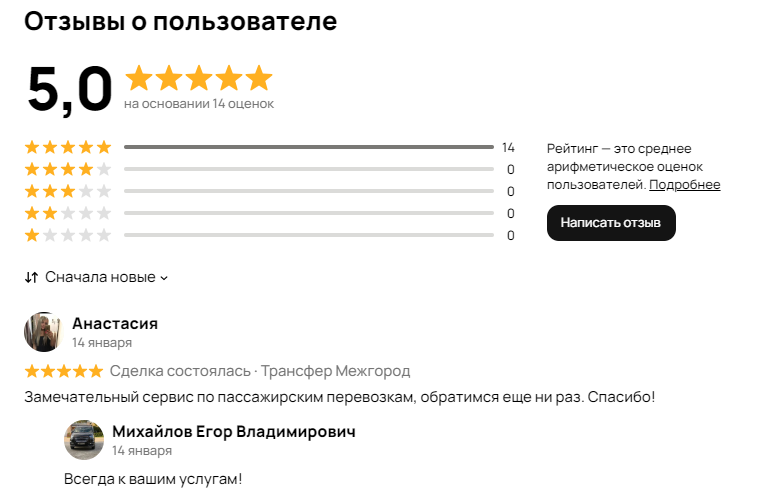The width and height of the screenshot is (759, 499).
Task: Click the Написать отзыв button
Action: [611, 223]
